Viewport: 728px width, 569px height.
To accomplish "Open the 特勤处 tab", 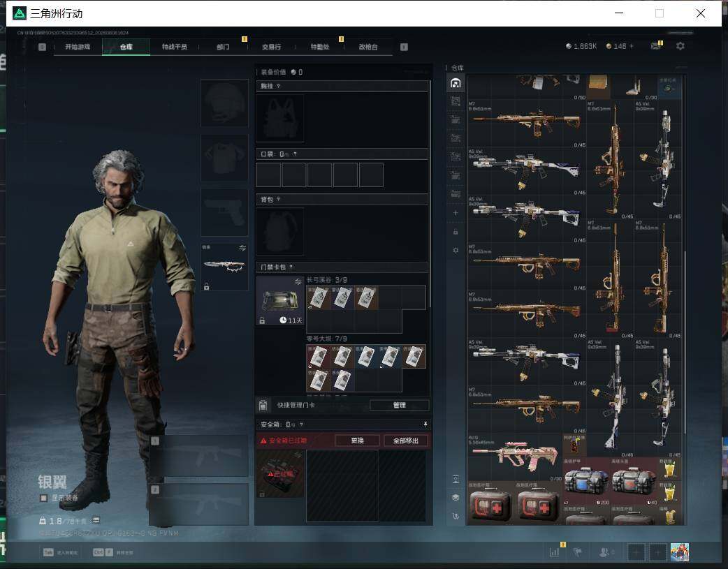I will coord(320,47).
